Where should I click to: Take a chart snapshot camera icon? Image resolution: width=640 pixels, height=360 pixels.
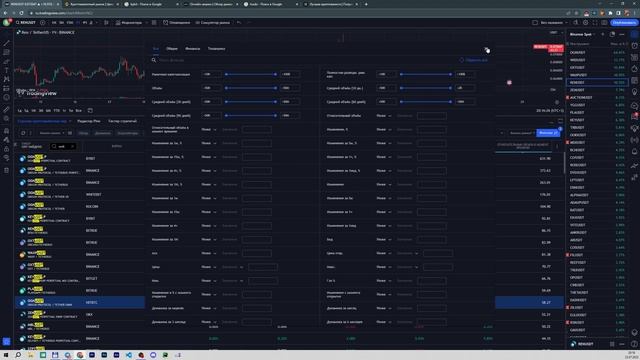[x=604, y=23]
